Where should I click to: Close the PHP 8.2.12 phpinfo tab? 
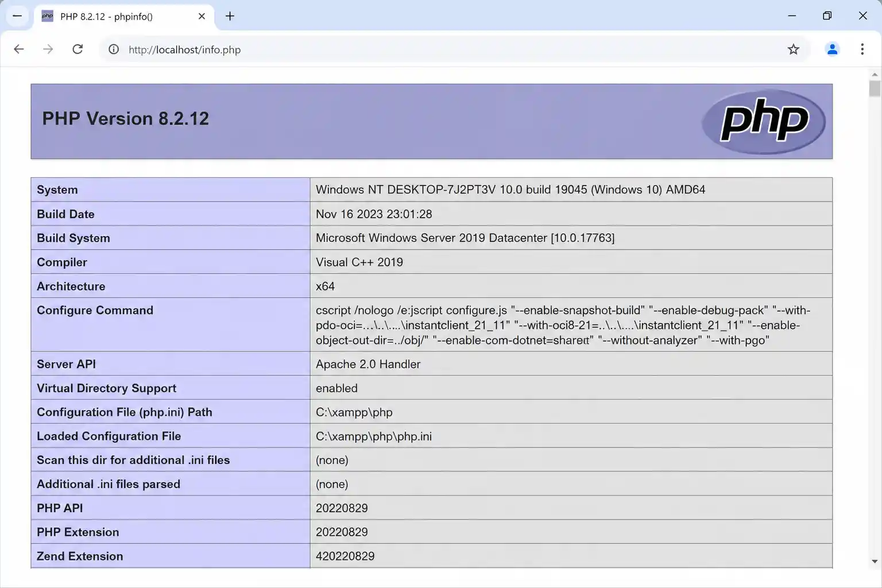pos(202,16)
